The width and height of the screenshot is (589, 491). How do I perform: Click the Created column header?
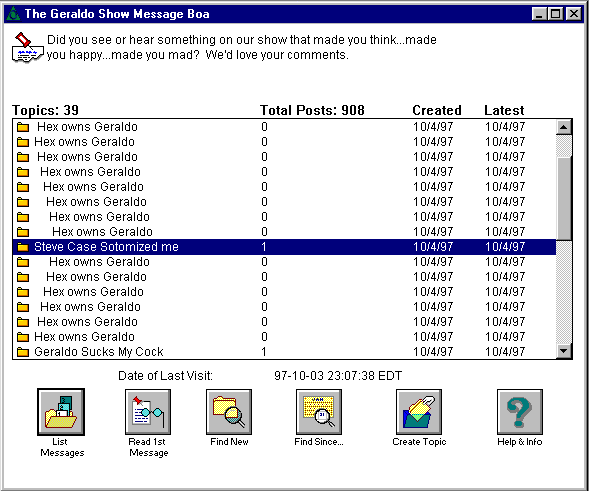(x=436, y=110)
